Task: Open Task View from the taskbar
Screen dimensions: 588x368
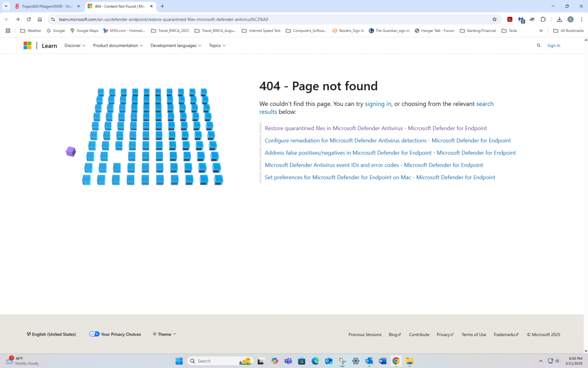Action: tap(261, 361)
